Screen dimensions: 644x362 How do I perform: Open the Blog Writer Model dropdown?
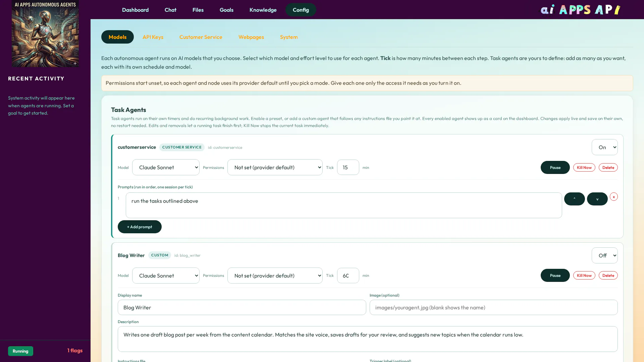(x=166, y=276)
